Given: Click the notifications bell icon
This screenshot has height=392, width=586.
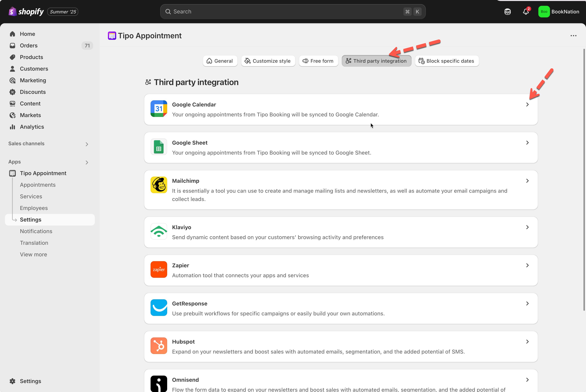Looking at the screenshot, I should coord(526,11).
